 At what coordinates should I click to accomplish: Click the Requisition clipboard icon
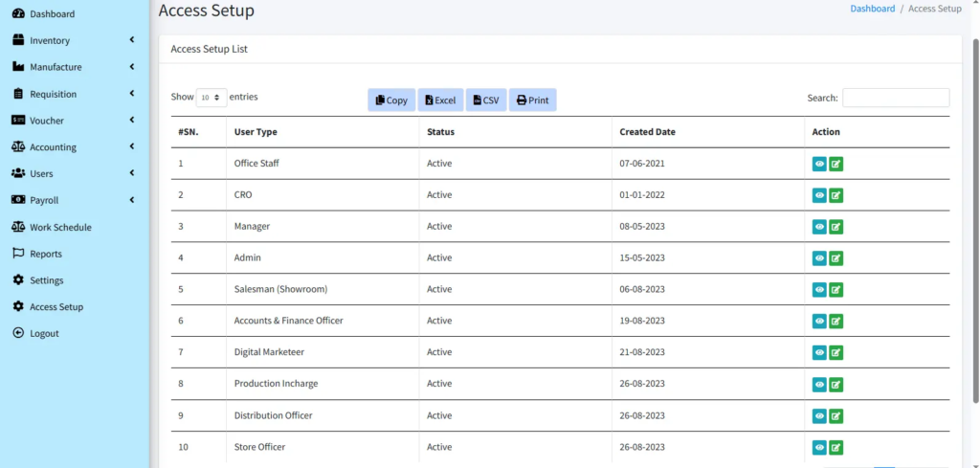click(x=18, y=94)
